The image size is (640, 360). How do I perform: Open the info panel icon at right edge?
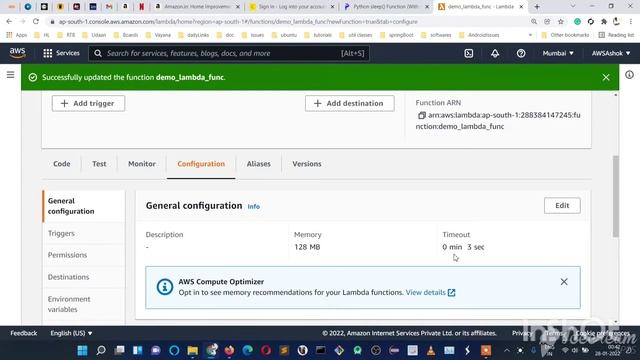click(629, 75)
